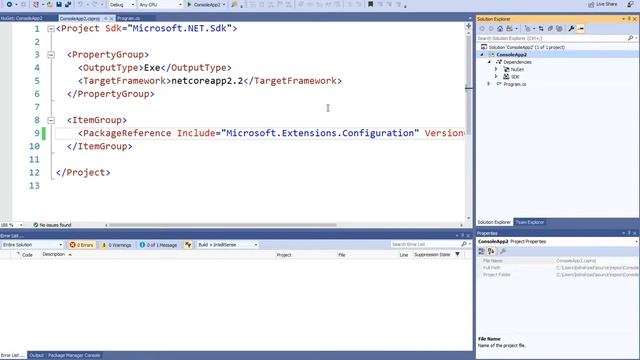Click the Search Error List field
Screen dimensions: 640x360
tap(426, 244)
